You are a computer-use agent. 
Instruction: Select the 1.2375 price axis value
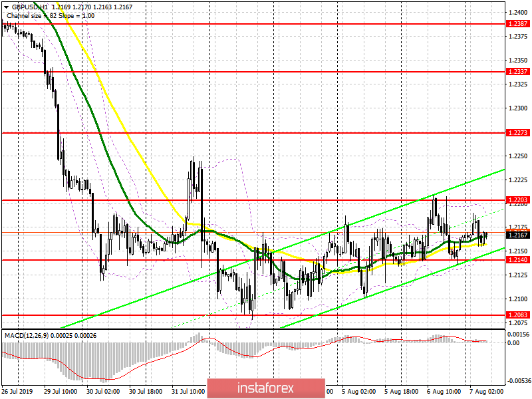[518, 37]
